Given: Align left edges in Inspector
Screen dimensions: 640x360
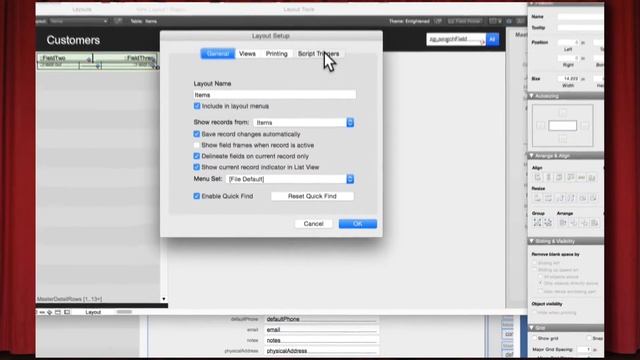Looking at the screenshot, I should [538, 177].
